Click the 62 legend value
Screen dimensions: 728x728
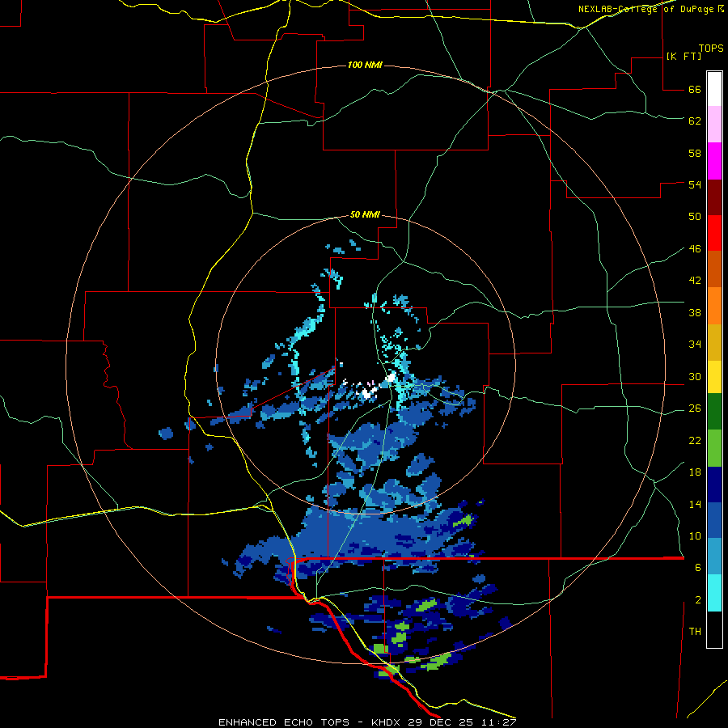point(695,121)
